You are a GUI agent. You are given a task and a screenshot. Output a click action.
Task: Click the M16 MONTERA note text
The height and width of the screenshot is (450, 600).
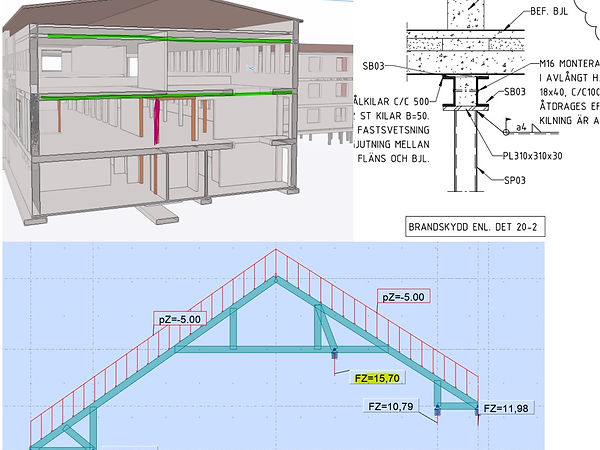tap(569, 64)
